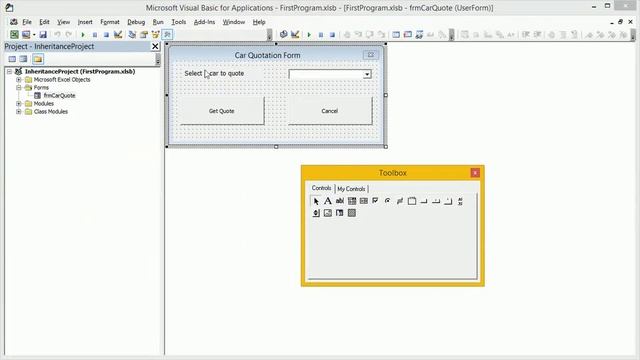Open the Format menu
640x360 pixels.
[110, 22]
